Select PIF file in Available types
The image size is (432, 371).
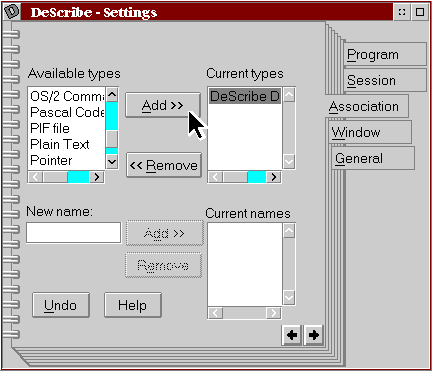(67, 128)
